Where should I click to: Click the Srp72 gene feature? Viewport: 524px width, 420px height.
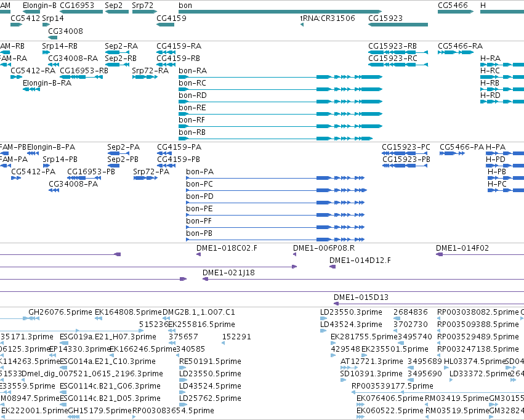pos(144,12)
